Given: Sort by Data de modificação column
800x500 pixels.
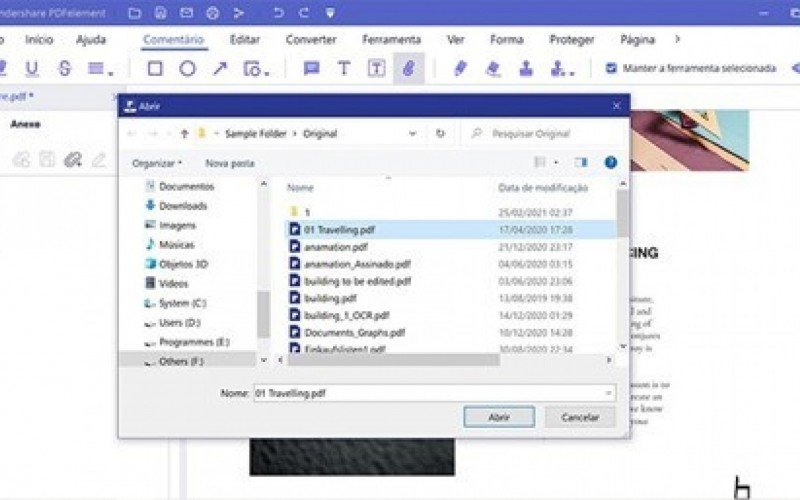Looking at the screenshot, I should [543, 188].
